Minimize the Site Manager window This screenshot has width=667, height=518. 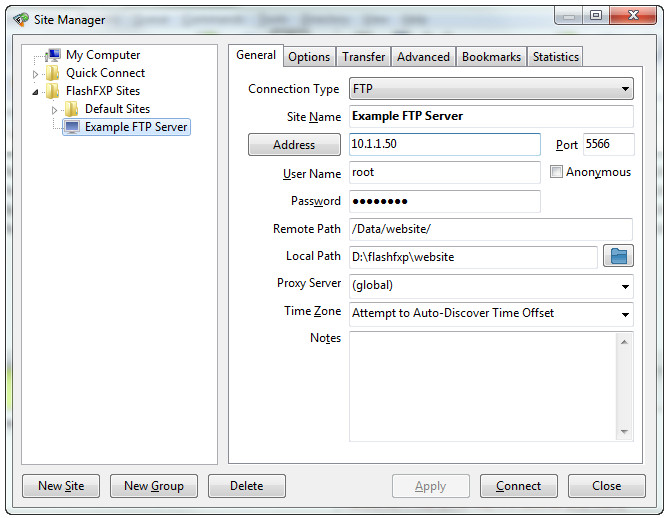(569, 15)
